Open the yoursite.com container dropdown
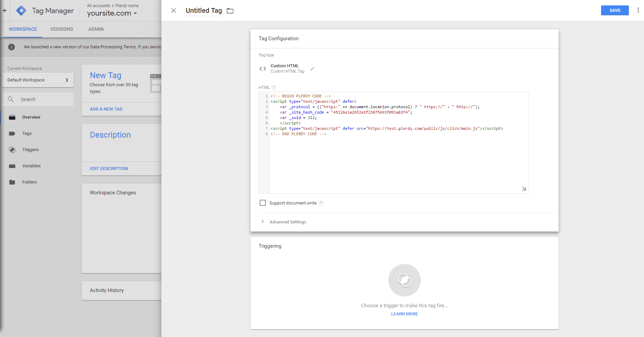 coord(112,13)
